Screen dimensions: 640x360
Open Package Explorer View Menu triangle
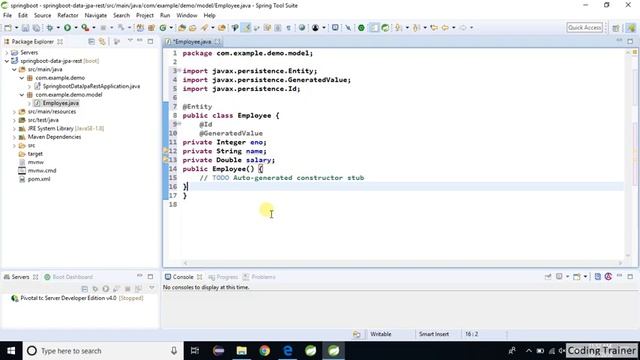point(130,41)
